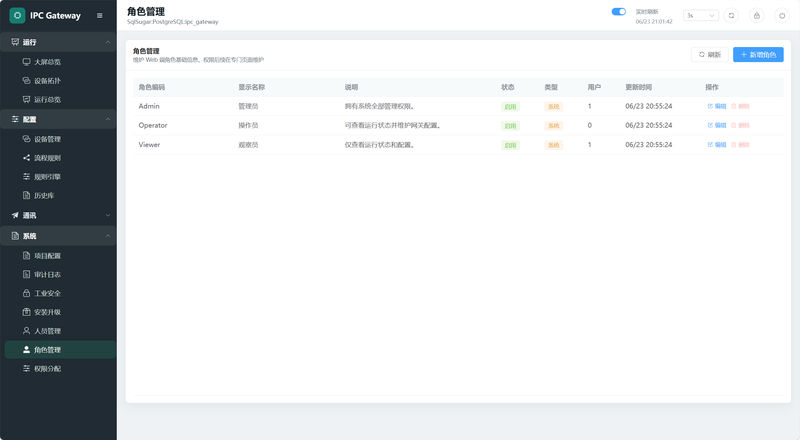This screenshot has height=440, width=800.
Task: Collapse the sidebar with the hamburger icon
Action: [99, 16]
